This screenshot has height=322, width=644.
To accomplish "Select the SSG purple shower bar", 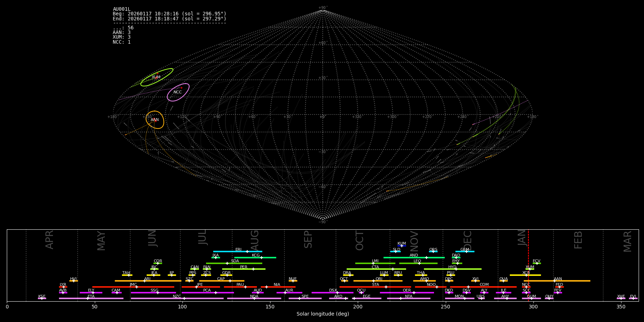I will [x=153, y=293].
